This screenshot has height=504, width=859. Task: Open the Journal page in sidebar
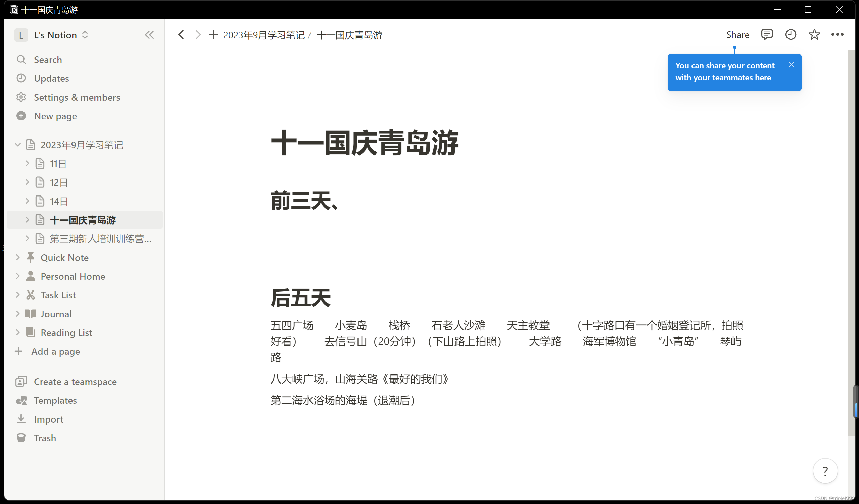[56, 314]
